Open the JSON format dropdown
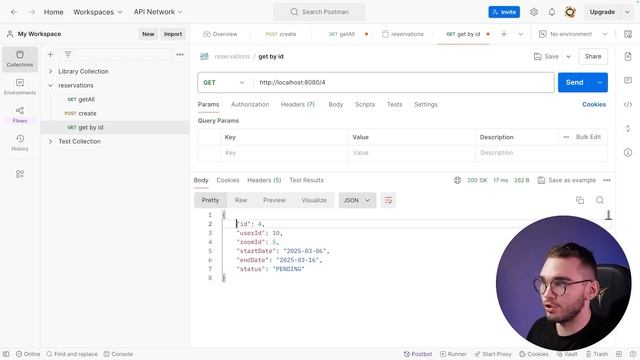The image size is (640, 360). click(x=357, y=200)
